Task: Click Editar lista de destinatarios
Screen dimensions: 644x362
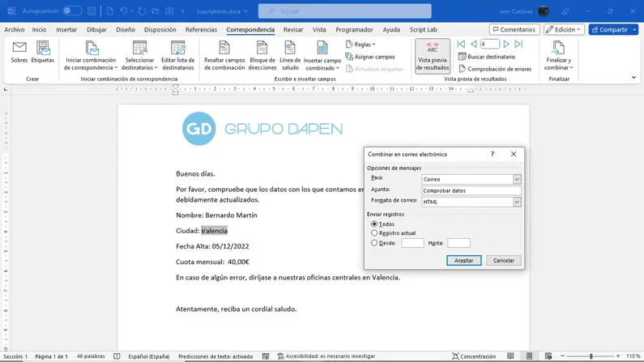Action: [x=178, y=56]
